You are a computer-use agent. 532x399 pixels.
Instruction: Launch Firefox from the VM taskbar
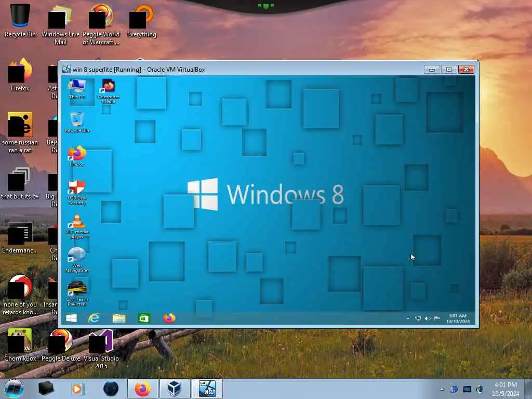click(169, 318)
